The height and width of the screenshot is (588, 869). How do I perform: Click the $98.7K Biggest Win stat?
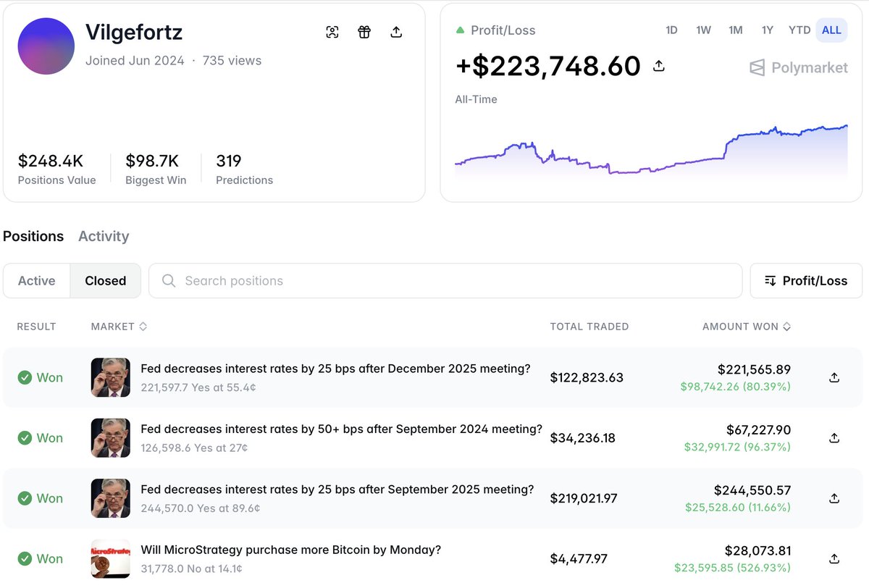tap(156, 169)
